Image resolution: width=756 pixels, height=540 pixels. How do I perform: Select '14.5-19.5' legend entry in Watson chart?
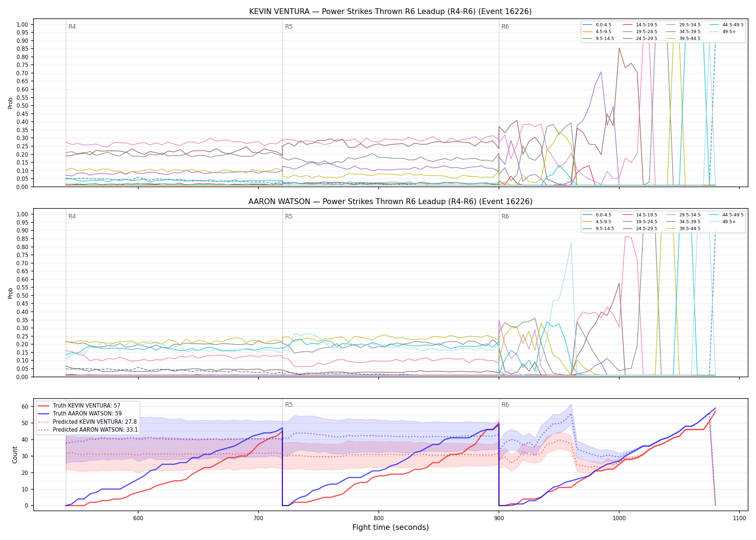(640, 215)
